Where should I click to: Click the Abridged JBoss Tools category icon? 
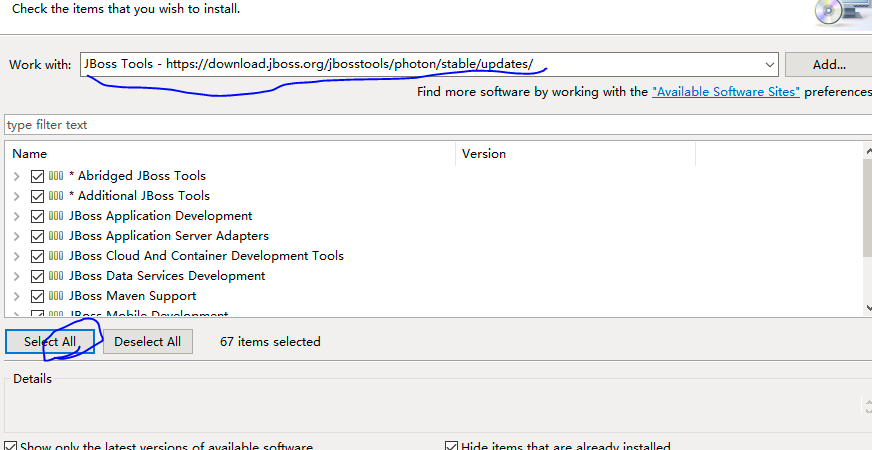click(56, 176)
